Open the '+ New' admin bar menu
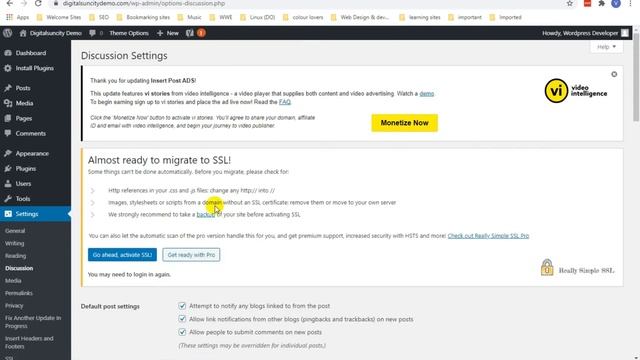This screenshot has width=640, height=360. [168, 33]
